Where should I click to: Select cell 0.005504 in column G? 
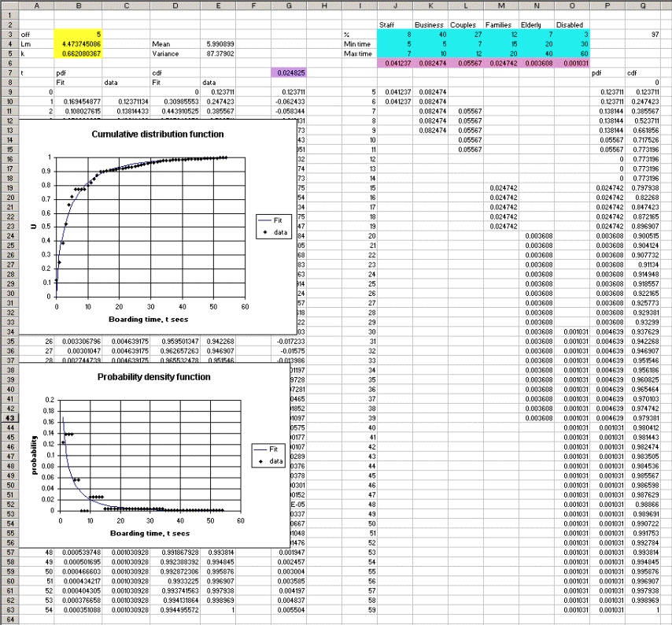pyautogui.click(x=289, y=610)
